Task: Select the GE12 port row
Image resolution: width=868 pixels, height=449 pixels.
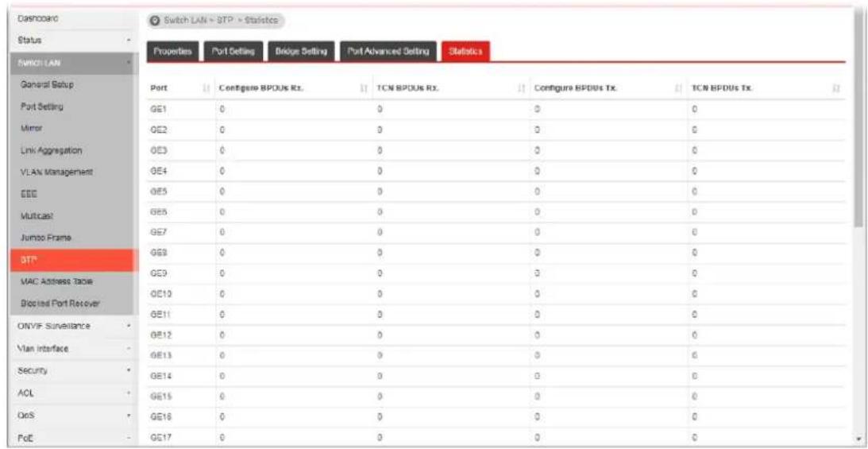Action: pos(496,335)
